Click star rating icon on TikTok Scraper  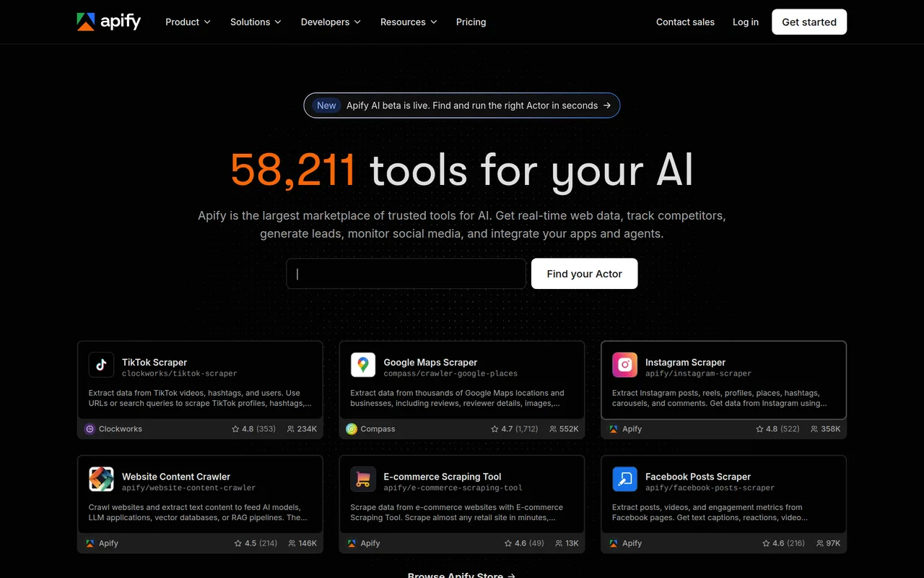click(x=235, y=429)
